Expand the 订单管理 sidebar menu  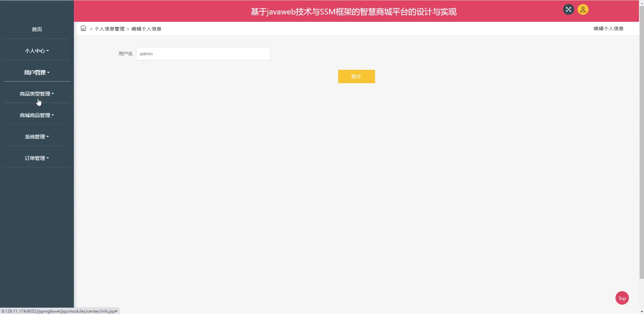point(37,158)
